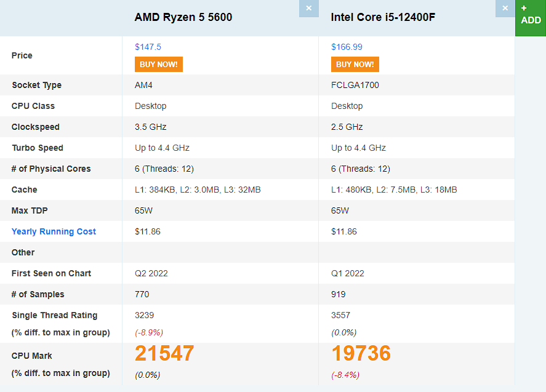Click the Q2 2022 first seen value
Viewport: 546px width, 392px height.
coord(151,273)
